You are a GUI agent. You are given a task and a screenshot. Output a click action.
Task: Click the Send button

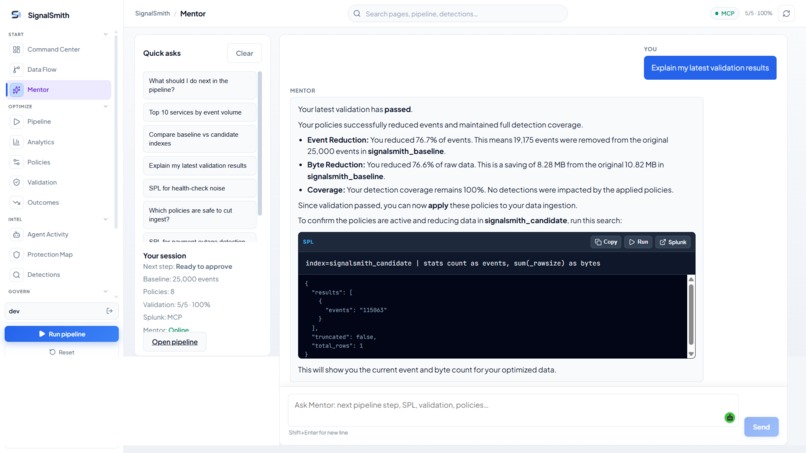click(761, 427)
